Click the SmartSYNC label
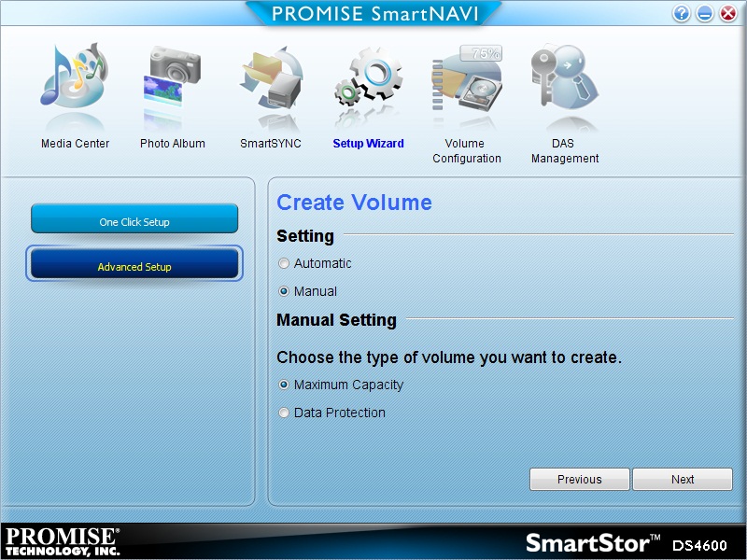Viewport: 747px width, 560px height. click(271, 144)
